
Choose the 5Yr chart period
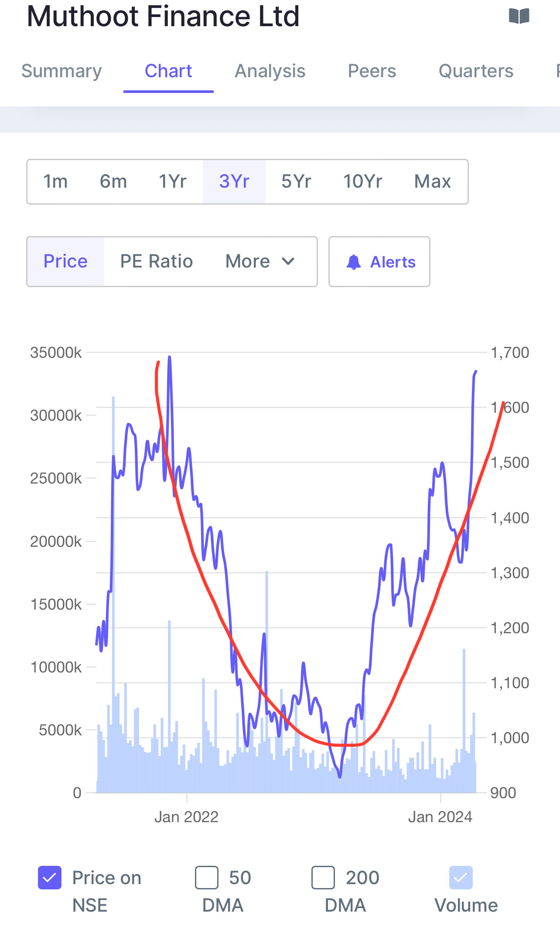pyautogui.click(x=296, y=182)
